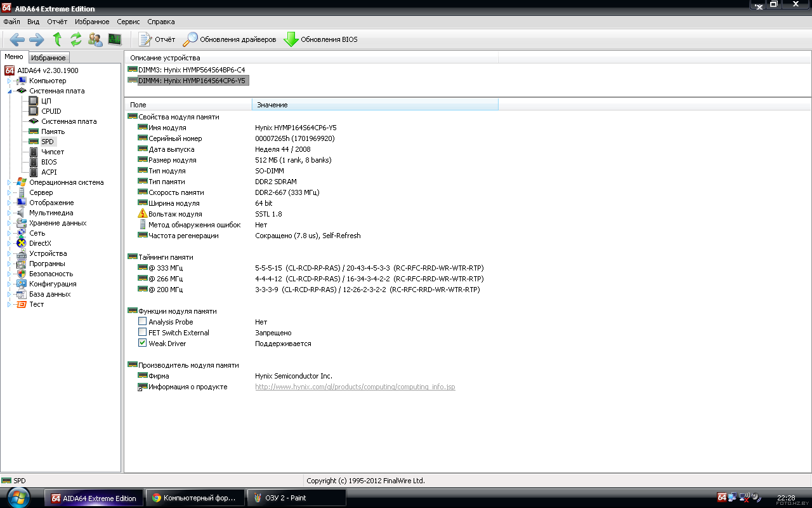Expand the DirectX tree node
The height and width of the screenshot is (508, 812).
(10, 243)
